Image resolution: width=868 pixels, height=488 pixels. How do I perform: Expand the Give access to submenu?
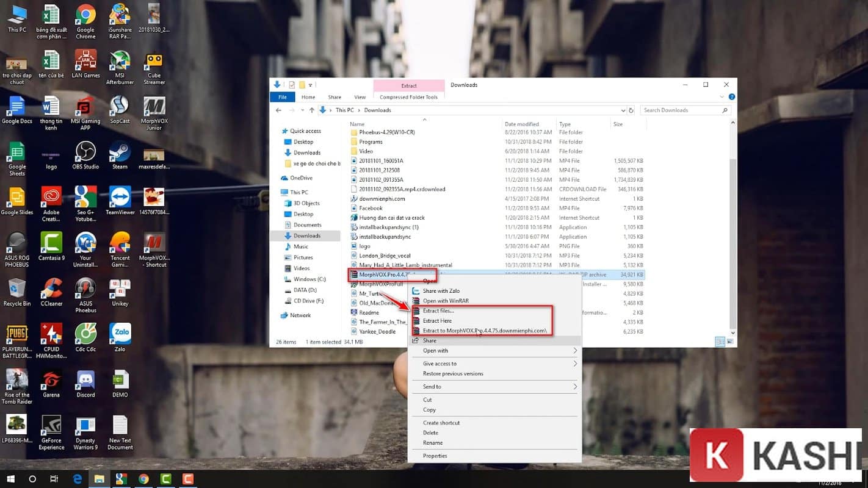439,364
